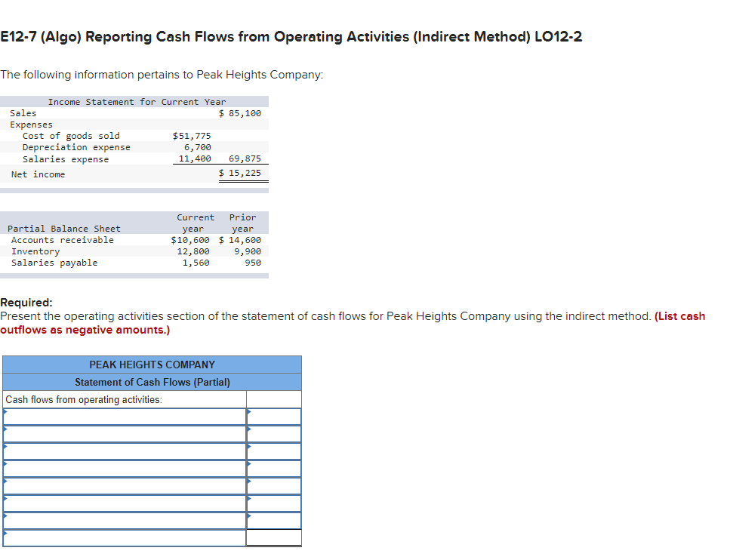This screenshot has width=730, height=560.
Task: Click the final total amount input cell
Action: point(274,537)
